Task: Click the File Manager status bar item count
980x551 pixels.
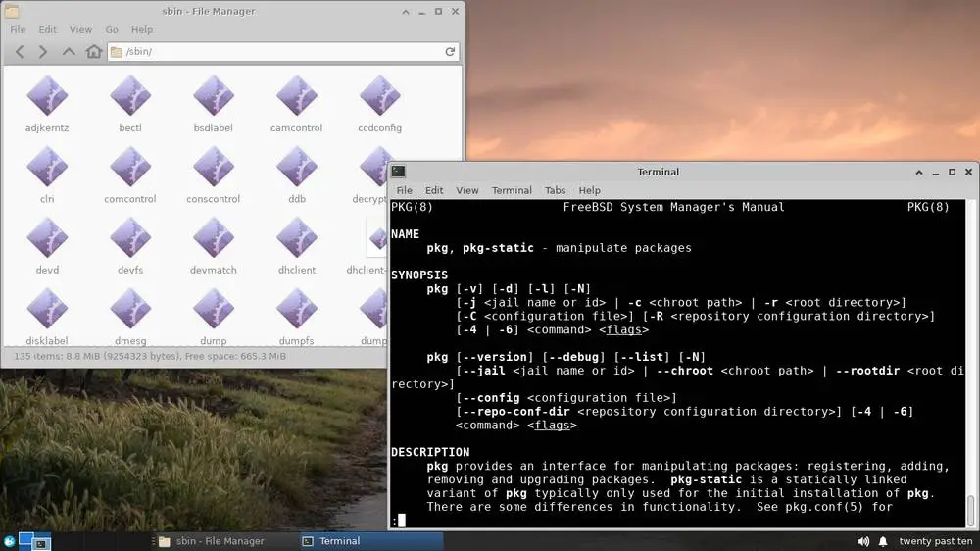Action: tap(149, 356)
